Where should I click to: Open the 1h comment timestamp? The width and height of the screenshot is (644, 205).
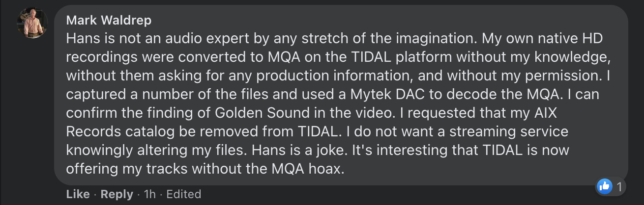tap(149, 194)
